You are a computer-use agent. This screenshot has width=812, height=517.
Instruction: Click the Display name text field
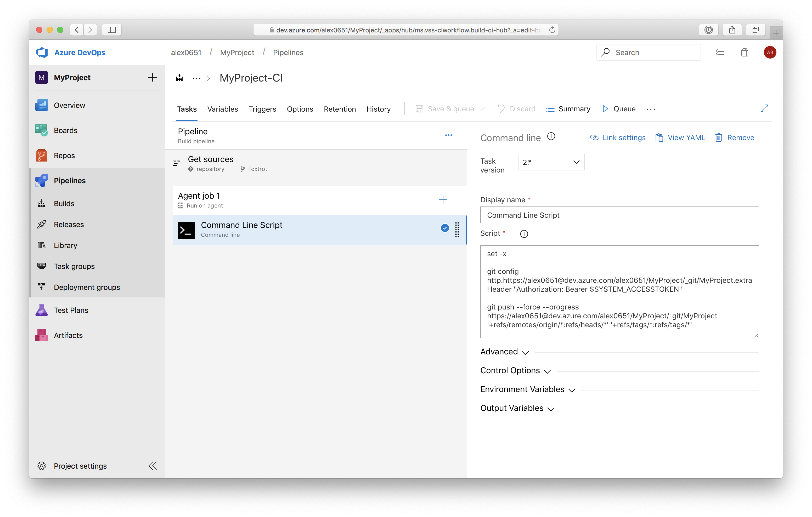(619, 215)
